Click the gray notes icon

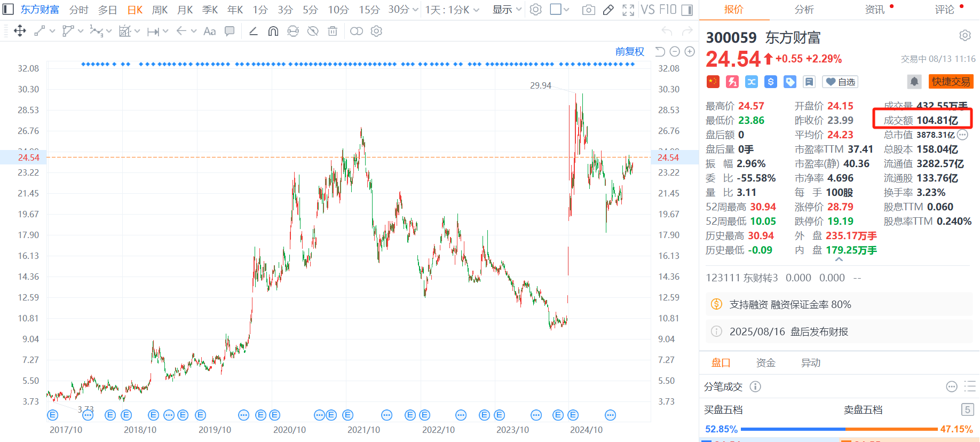(809, 82)
